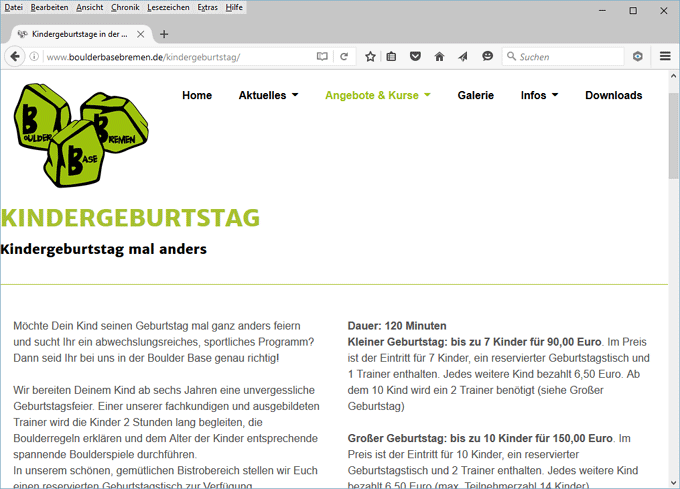Show bookmarks list icon

click(x=391, y=56)
